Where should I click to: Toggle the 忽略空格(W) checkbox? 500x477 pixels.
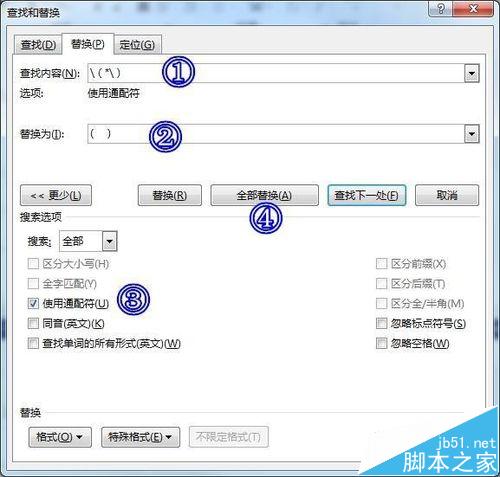[x=381, y=343]
